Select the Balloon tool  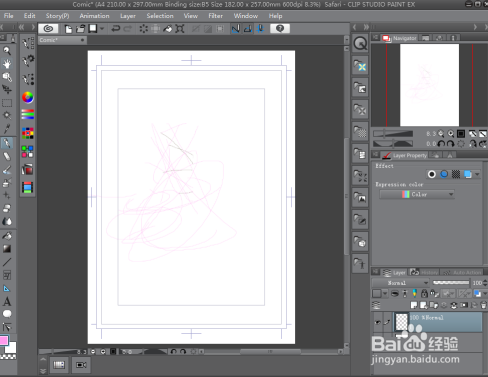point(7,314)
